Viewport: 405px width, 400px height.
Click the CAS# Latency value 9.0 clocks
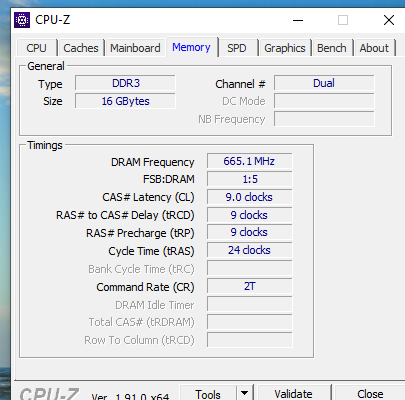[x=249, y=197]
